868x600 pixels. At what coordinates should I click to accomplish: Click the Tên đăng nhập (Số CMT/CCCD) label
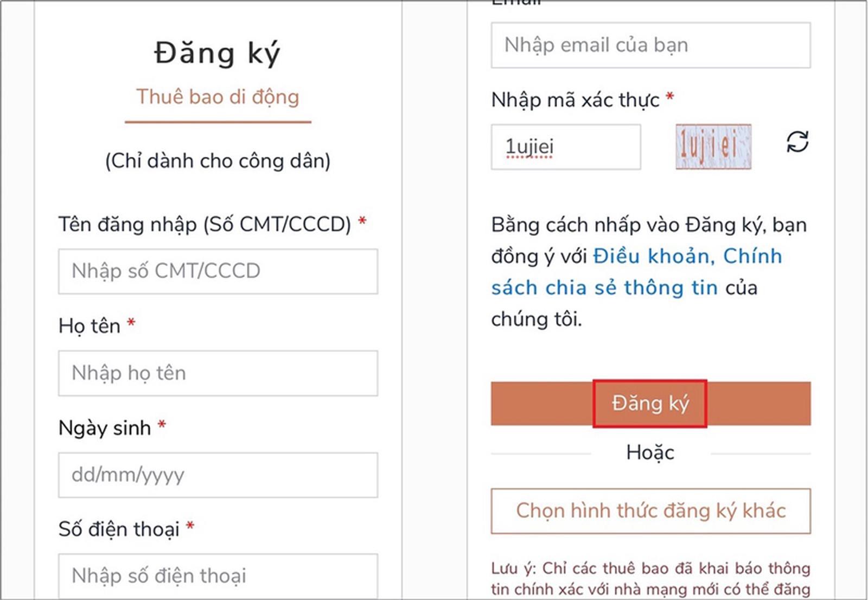tap(205, 225)
